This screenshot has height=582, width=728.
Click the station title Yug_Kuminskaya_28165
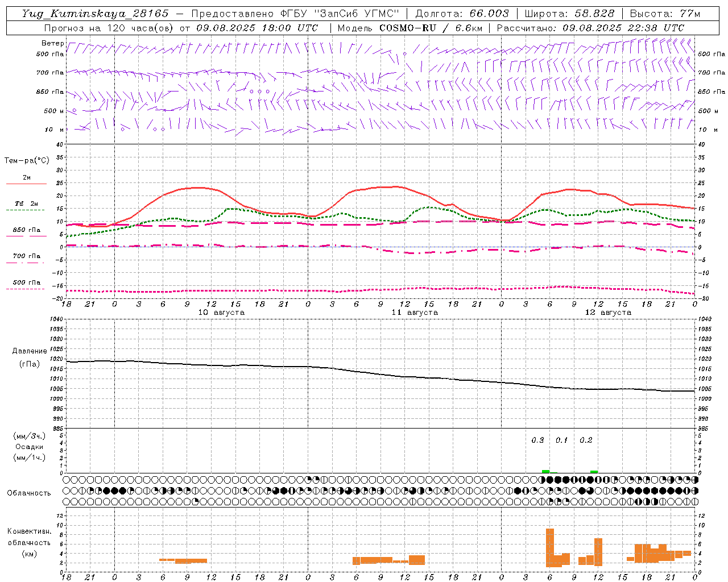[96, 14]
